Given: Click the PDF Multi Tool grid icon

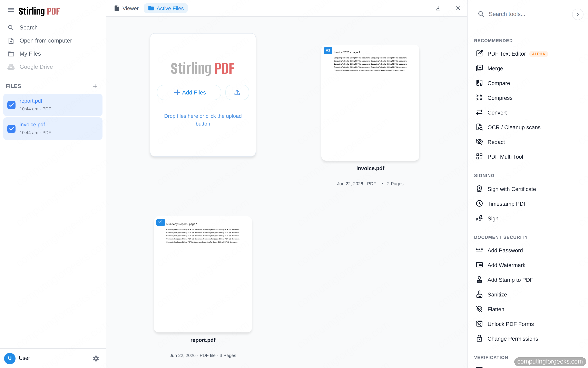Looking at the screenshot, I should pyautogui.click(x=479, y=156).
